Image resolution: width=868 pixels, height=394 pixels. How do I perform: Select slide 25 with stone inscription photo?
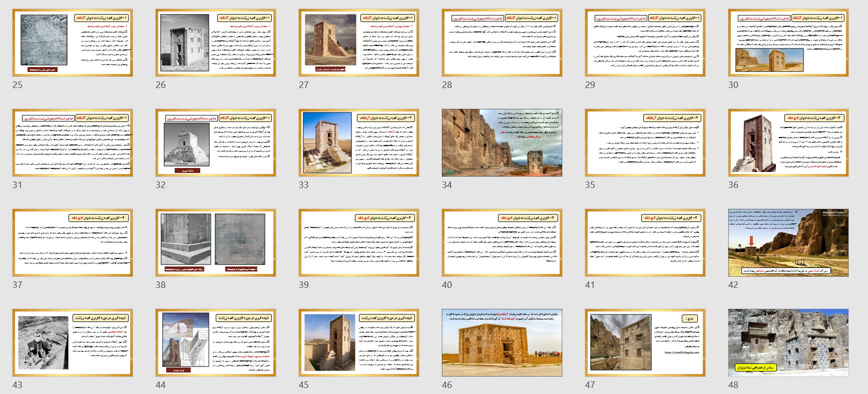click(x=73, y=43)
